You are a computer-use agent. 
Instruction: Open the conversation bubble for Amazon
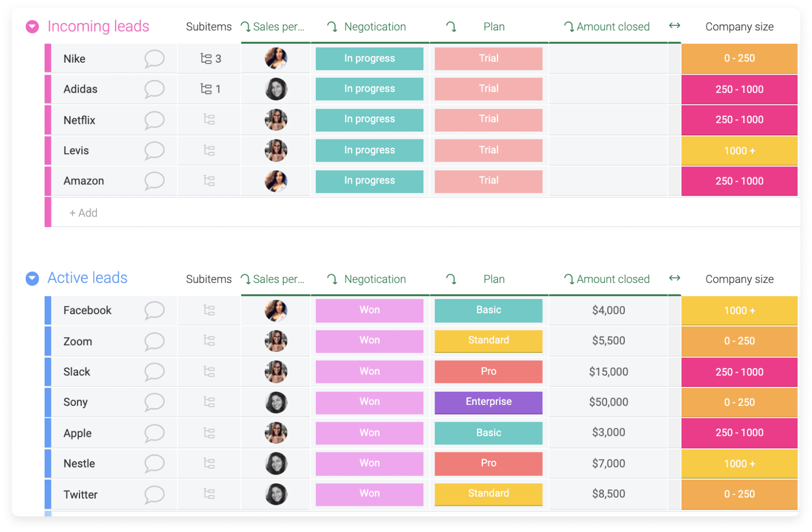[x=154, y=181]
